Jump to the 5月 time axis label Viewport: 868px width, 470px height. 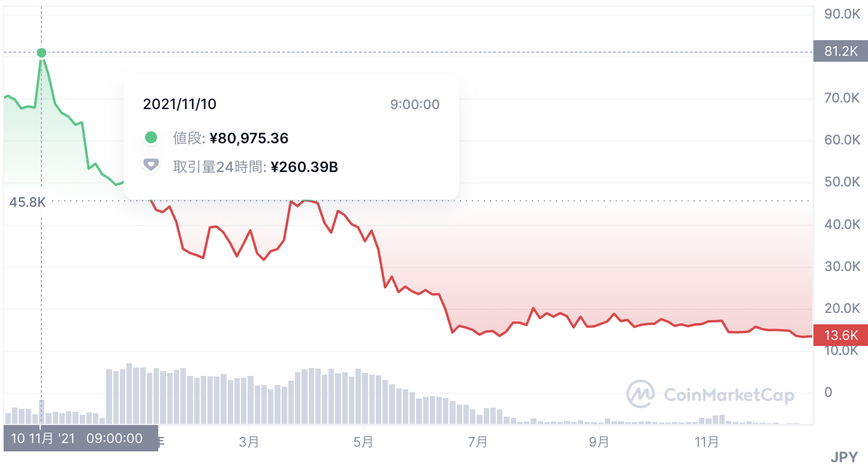coord(363,442)
